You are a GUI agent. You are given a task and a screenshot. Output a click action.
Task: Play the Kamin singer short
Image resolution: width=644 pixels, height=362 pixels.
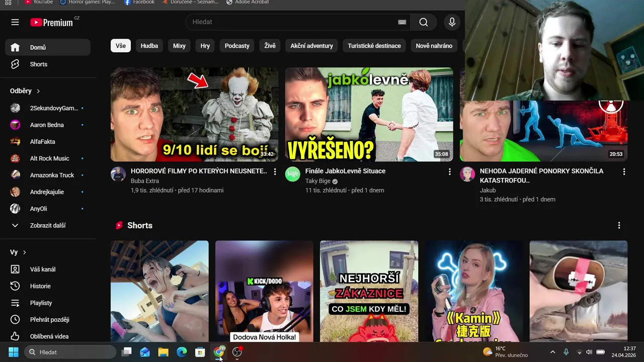pos(474,292)
